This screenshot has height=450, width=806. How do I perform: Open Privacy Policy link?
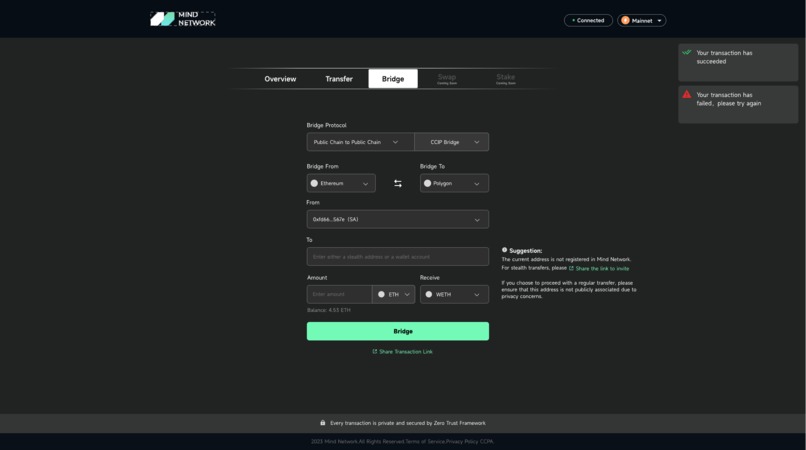coord(462,441)
